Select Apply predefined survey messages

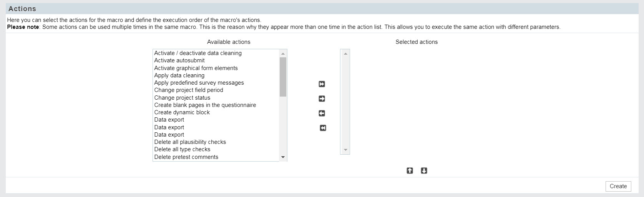199,83
